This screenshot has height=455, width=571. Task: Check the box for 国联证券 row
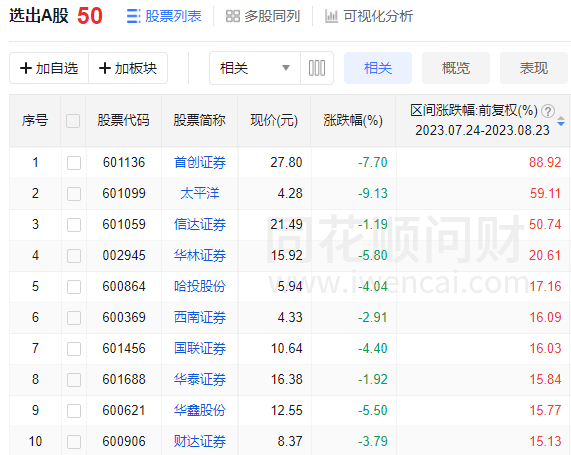click(74, 349)
